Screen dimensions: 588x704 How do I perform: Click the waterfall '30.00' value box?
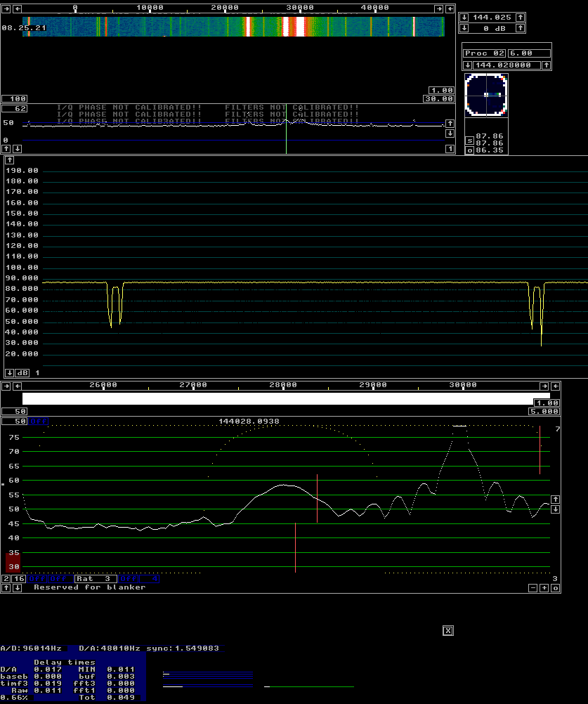click(x=438, y=99)
